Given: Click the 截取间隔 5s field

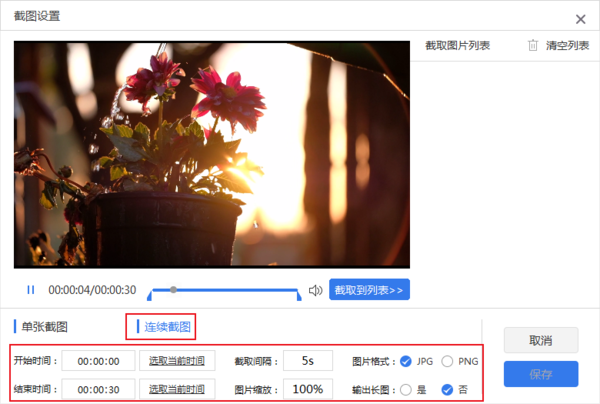Looking at the screenshot, I should click(x=308, y=361).
